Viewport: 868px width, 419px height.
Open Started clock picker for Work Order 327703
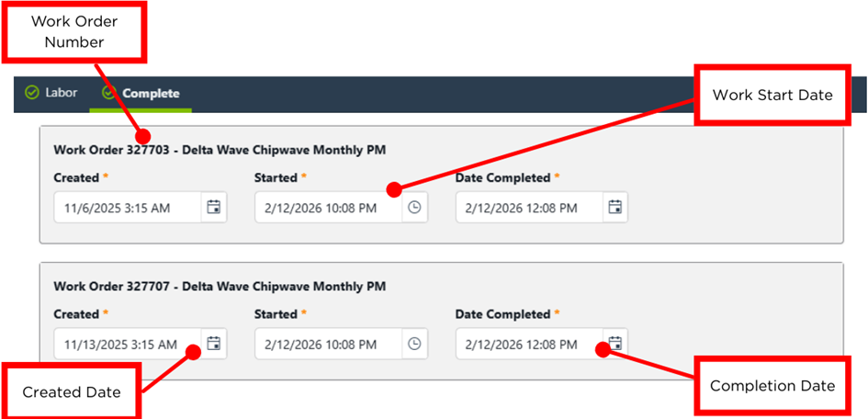point(415,208)
